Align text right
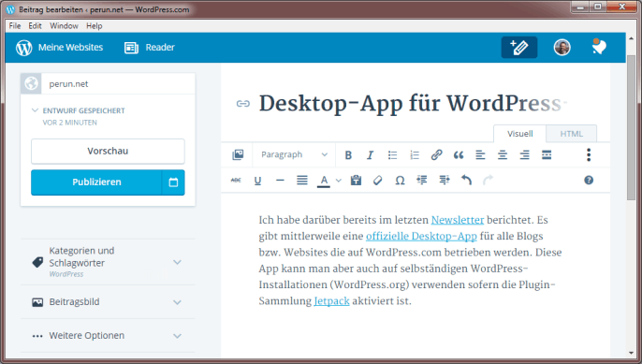Screen dimensions: 642x364 pyautogui.click(x=524, y=155)
